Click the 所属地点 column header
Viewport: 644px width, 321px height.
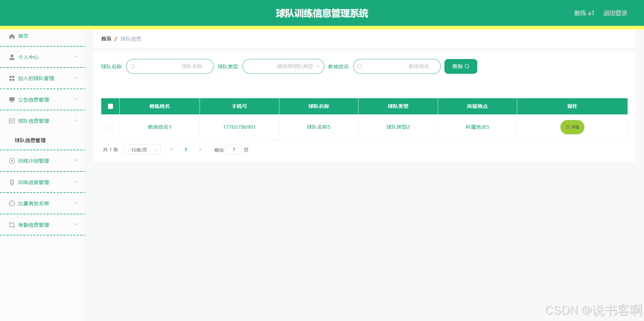coord(477,106)
